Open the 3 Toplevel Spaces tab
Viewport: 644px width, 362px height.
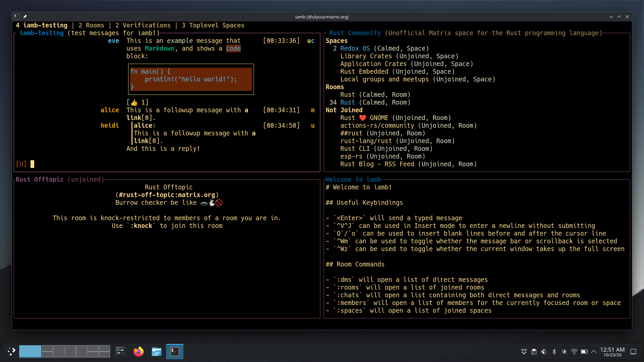(213, 25)
